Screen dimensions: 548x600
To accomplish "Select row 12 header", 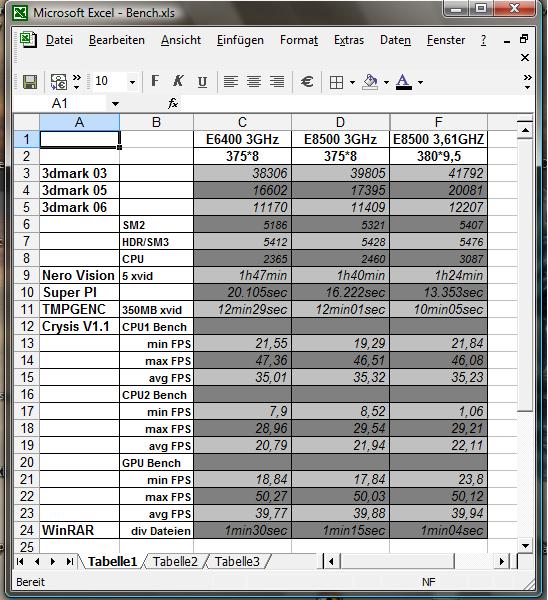I will [x=26, y=326].
